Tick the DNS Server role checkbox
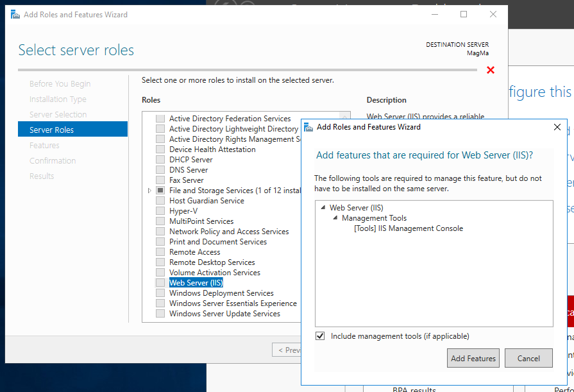 [x=160, y=169]
